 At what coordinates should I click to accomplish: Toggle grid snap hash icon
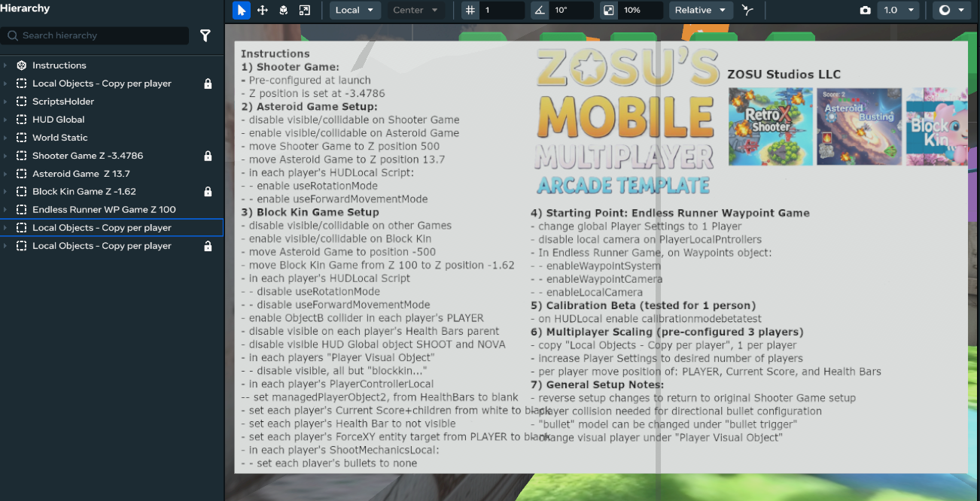click(x=470, y=11)
